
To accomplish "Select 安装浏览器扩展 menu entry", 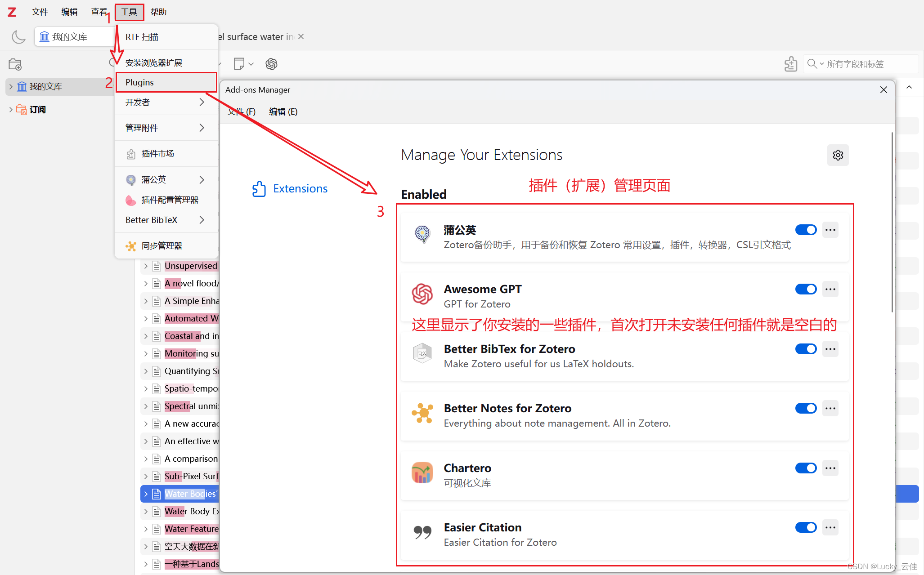I will (x=166, y=62).
